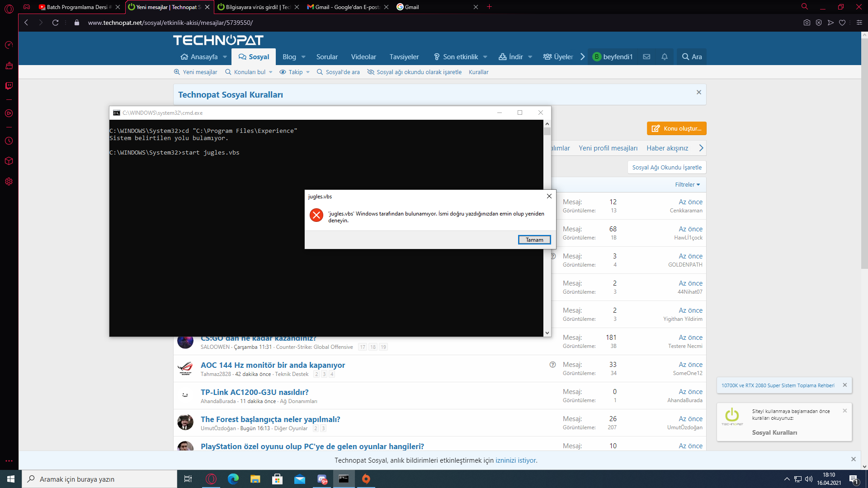Click the browser snapshot camera icon
Image resolution: width=868 pixels, height=488 pixels.
[x=807, y=23]
